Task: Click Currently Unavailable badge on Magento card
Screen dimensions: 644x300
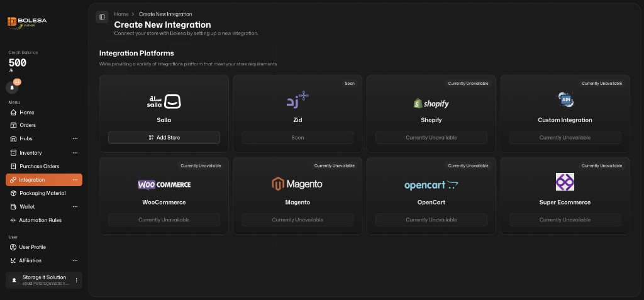Action: tap(335, 165)
